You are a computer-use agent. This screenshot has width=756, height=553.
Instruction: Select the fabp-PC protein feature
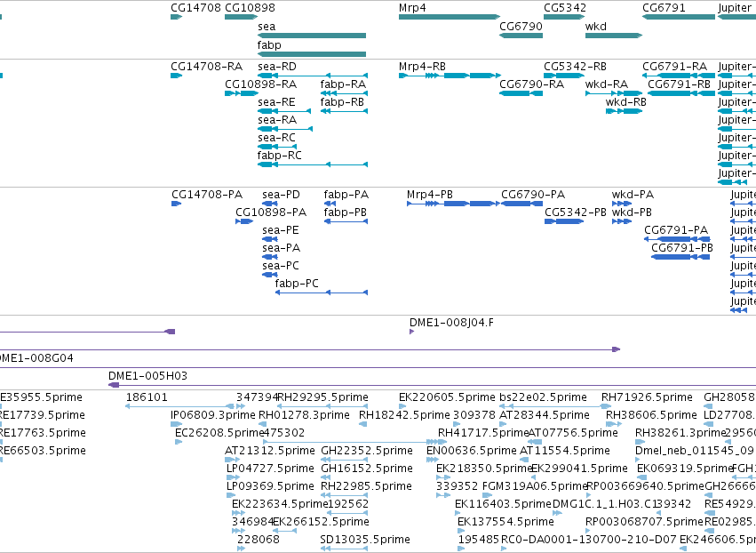(322, 293)
